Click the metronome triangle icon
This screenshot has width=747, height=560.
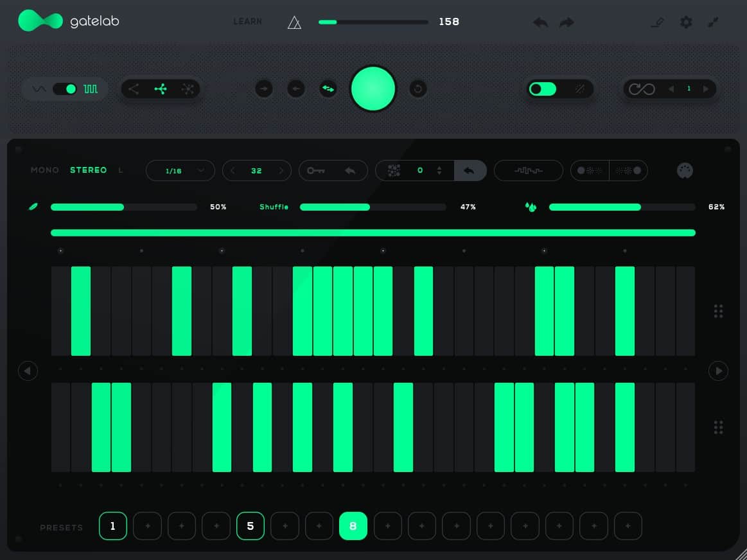[294, 22]
